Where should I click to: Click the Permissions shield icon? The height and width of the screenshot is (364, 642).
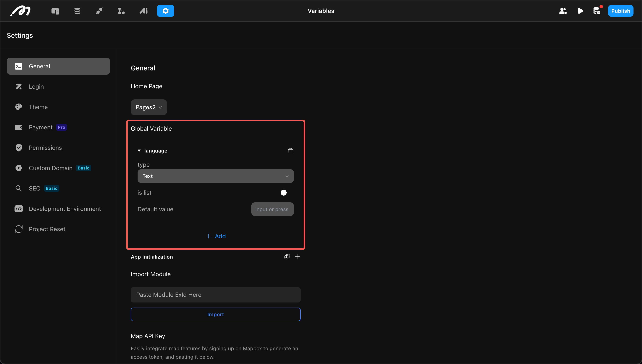19,148
